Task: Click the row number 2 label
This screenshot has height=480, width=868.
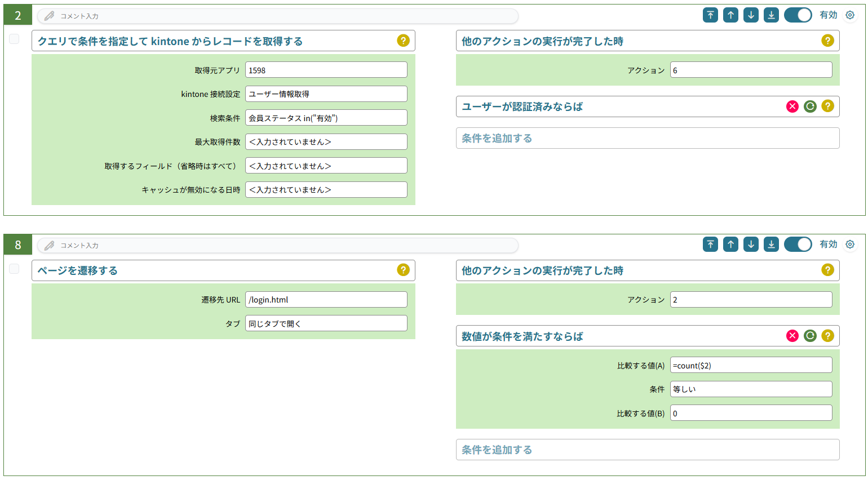Action: tap(17, 15)
